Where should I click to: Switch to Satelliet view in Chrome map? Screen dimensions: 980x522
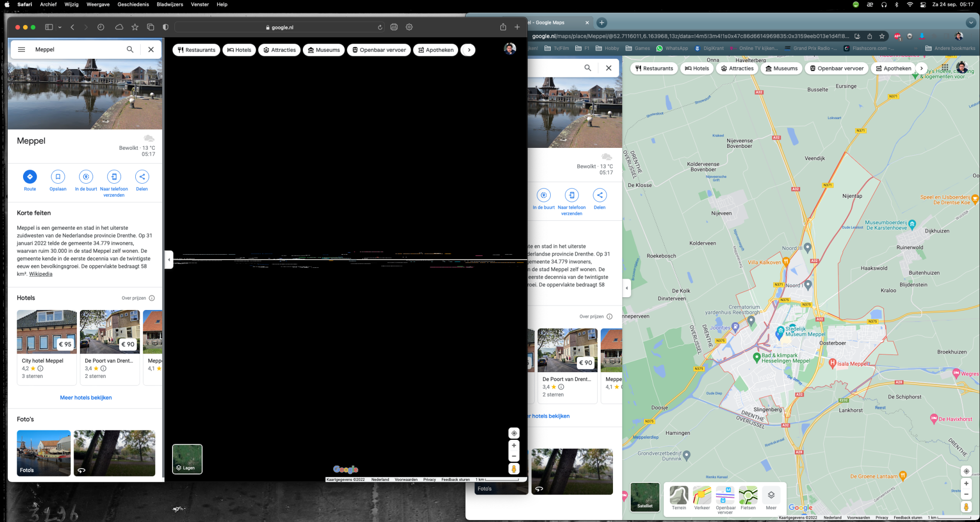645,497
